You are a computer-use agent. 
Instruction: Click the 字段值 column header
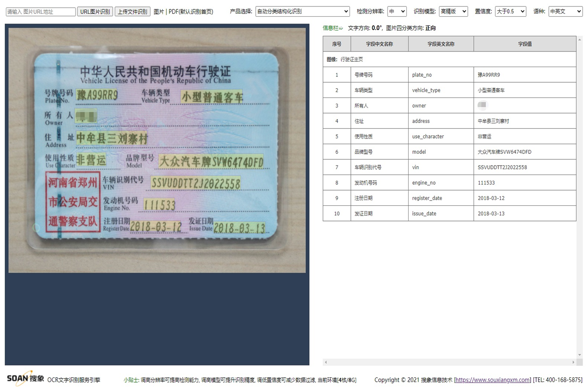click(525, 44)
